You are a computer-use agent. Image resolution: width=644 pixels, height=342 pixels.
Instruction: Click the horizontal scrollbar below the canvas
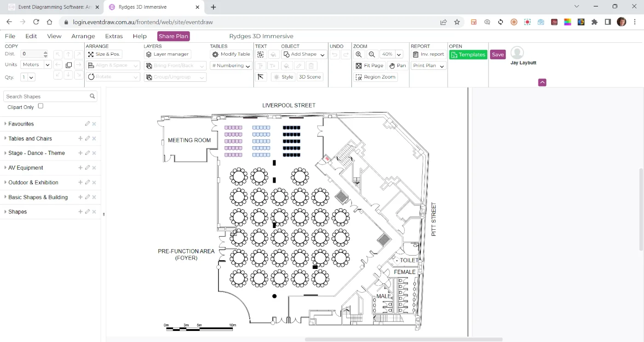pos(403,340)
